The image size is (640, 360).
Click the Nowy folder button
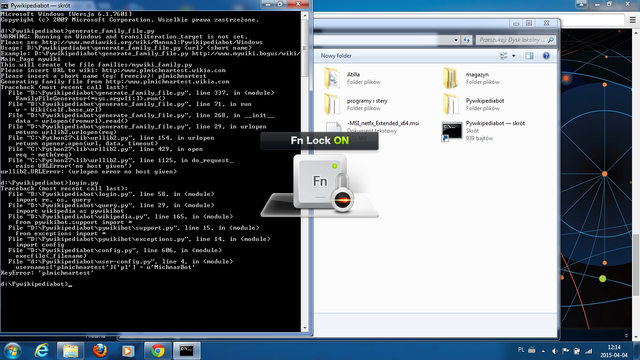coord(336,56)
